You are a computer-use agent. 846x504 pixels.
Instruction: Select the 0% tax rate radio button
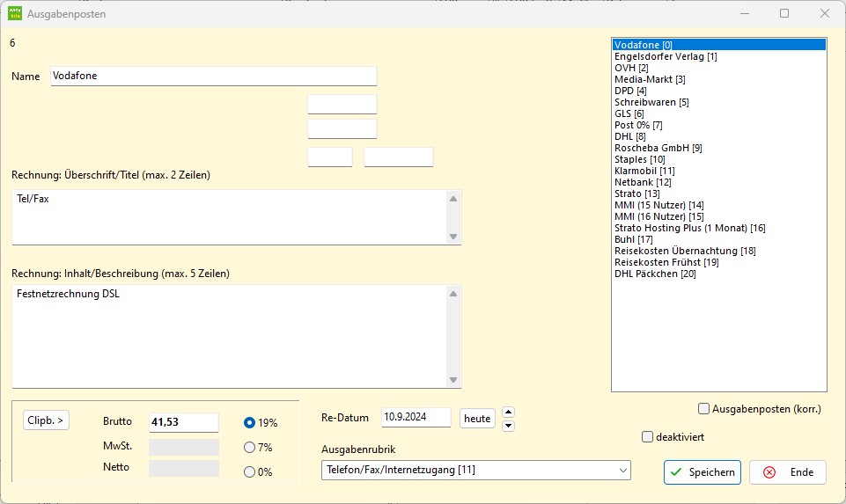coord(249,472)
